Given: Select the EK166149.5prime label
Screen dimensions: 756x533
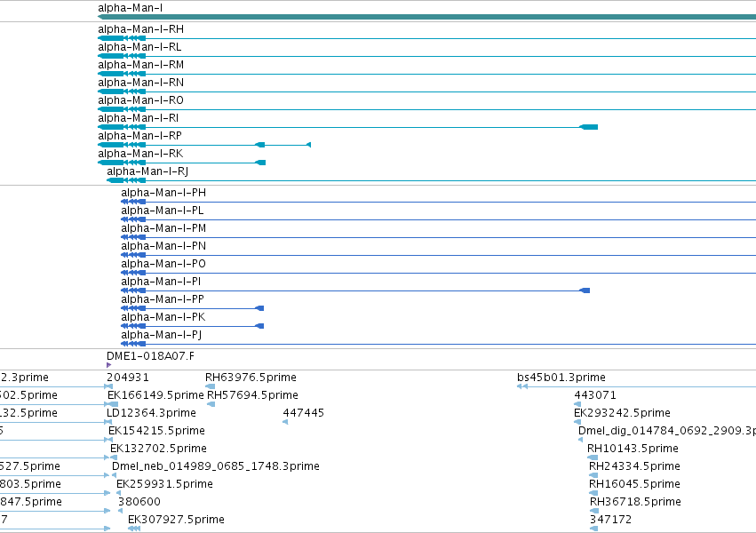Looking at the screenshot, I should pyautogui.click(x=155, y=395).
